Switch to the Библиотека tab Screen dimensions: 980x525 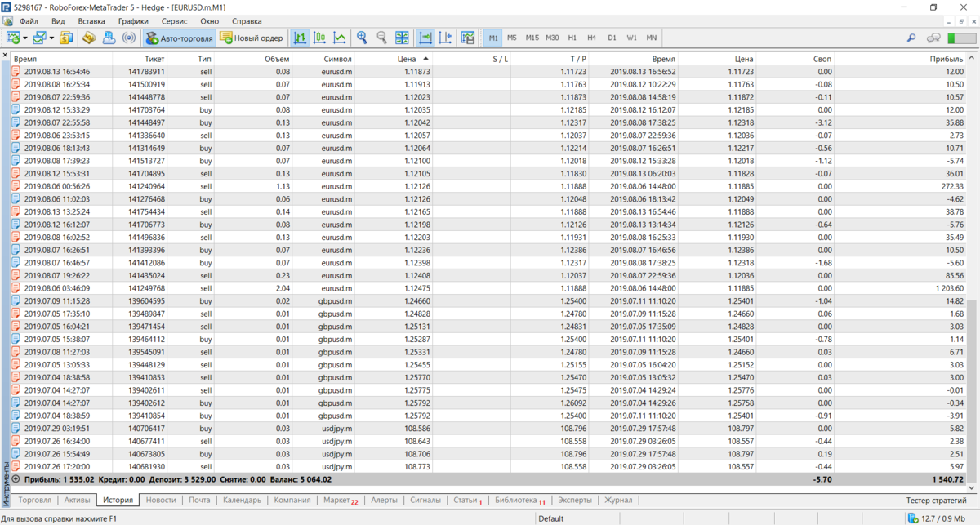[x=521, y=500]
